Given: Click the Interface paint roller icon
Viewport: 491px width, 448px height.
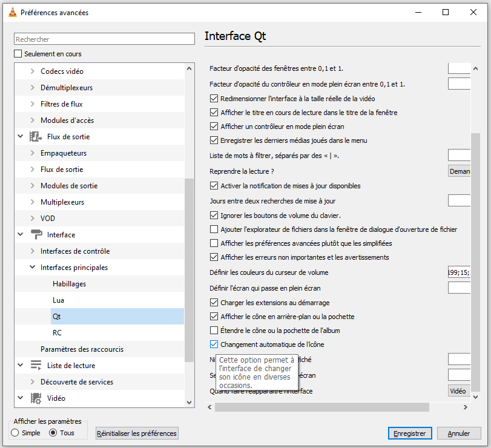Looking at the screenshot, I should point(36,235).
